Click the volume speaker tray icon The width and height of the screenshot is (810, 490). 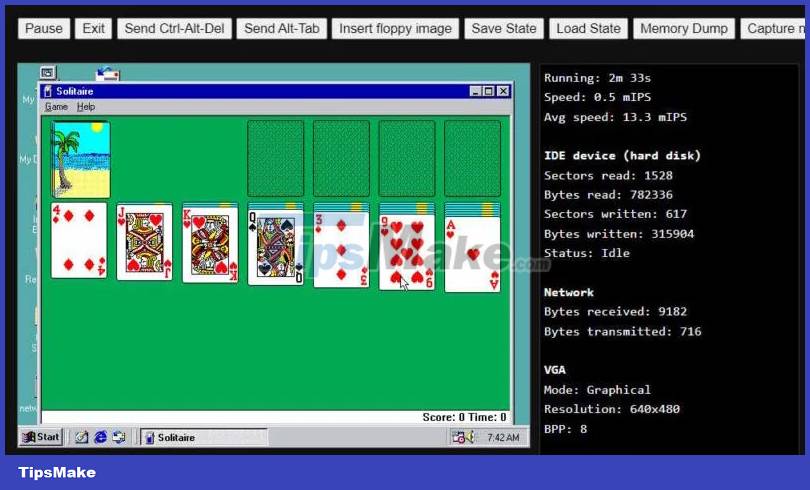[x=470, y=437]
